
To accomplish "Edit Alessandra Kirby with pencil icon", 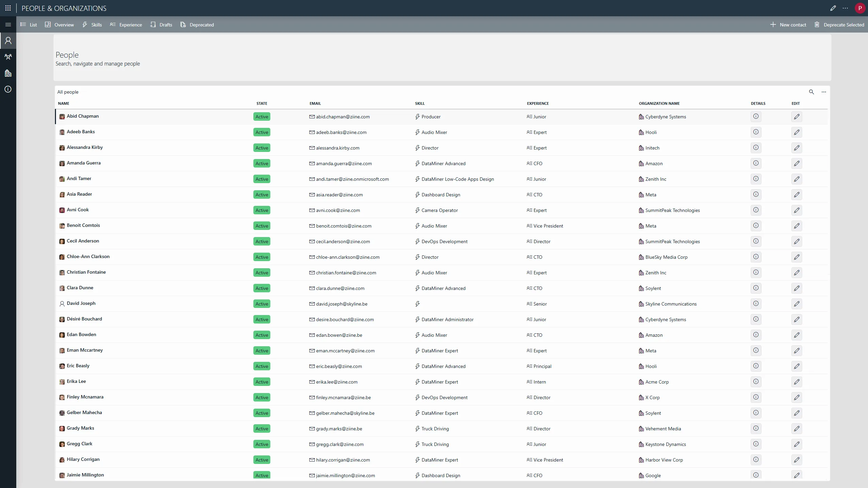I will point(796,148).
